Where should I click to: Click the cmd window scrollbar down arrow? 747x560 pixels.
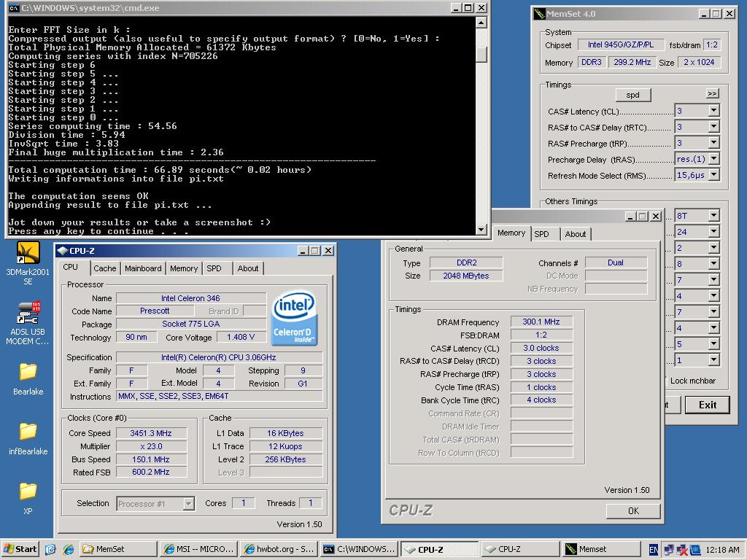pyautogui.click(x=481, y=230)
